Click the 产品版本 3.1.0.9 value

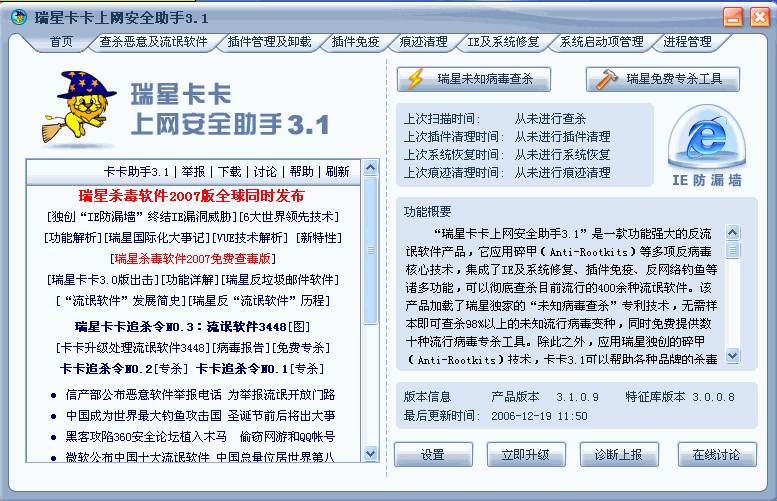[577, 397]
